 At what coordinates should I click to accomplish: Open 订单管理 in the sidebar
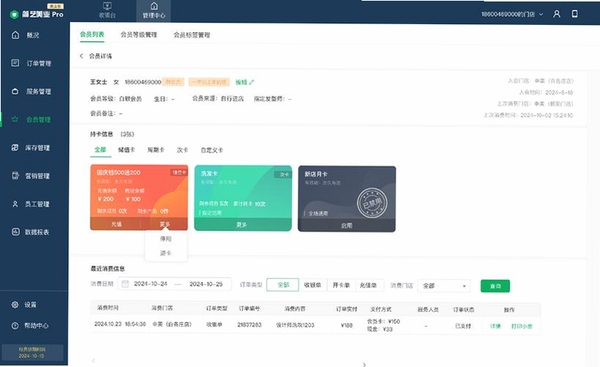pyautogui.click(x=31, y=63)
